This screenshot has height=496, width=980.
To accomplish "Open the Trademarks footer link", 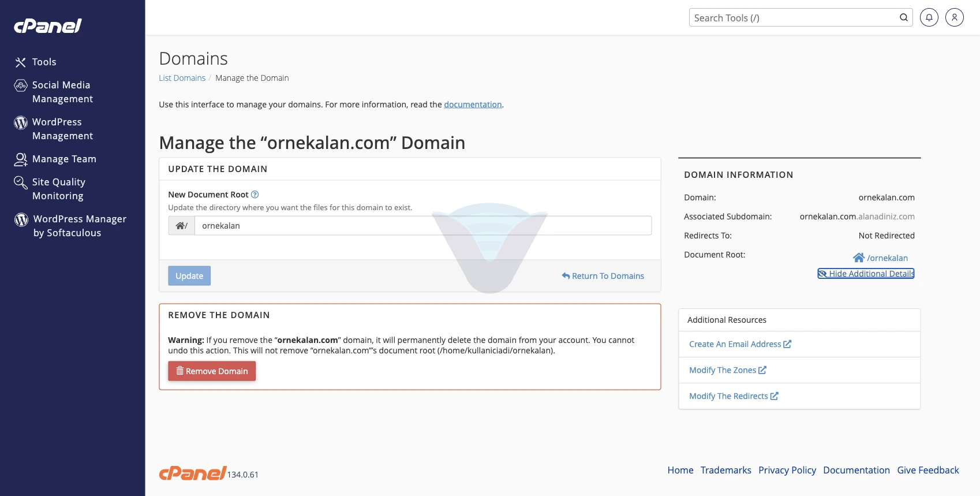I will (x=726, y=470).
